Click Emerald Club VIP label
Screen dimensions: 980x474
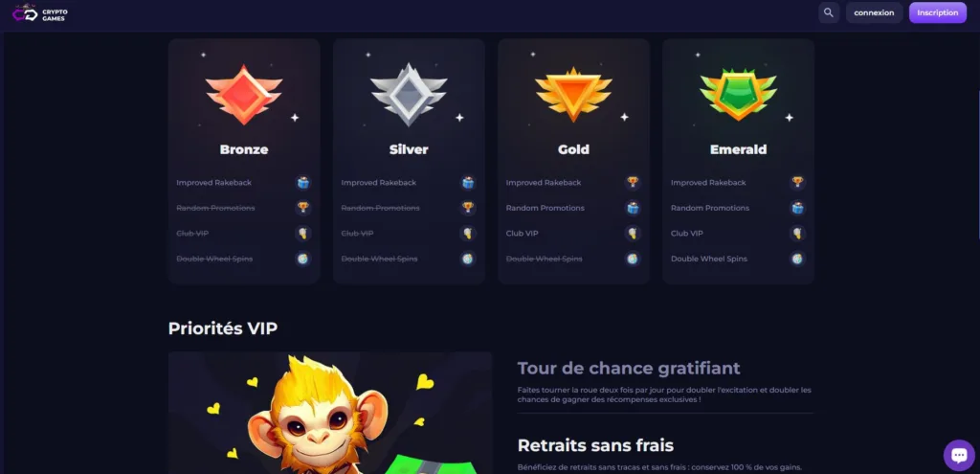tap(687, 234)
